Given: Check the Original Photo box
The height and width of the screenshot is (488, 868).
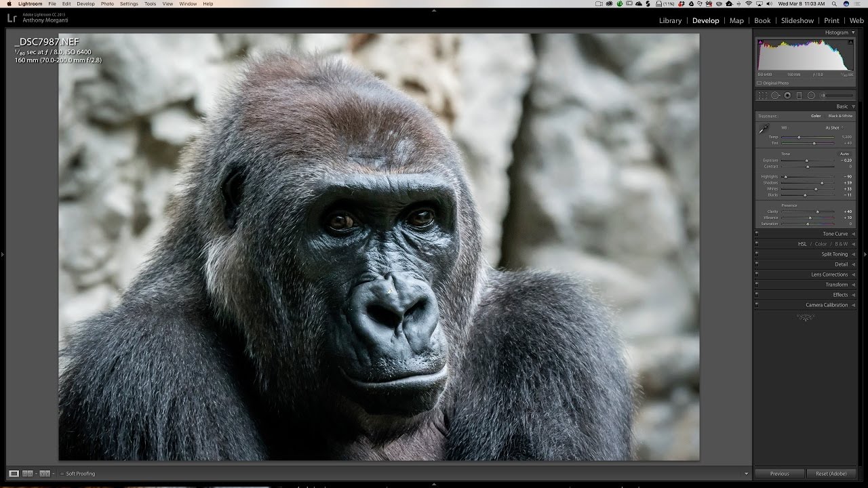Looking at the screenshot, I should pos(760,83).
